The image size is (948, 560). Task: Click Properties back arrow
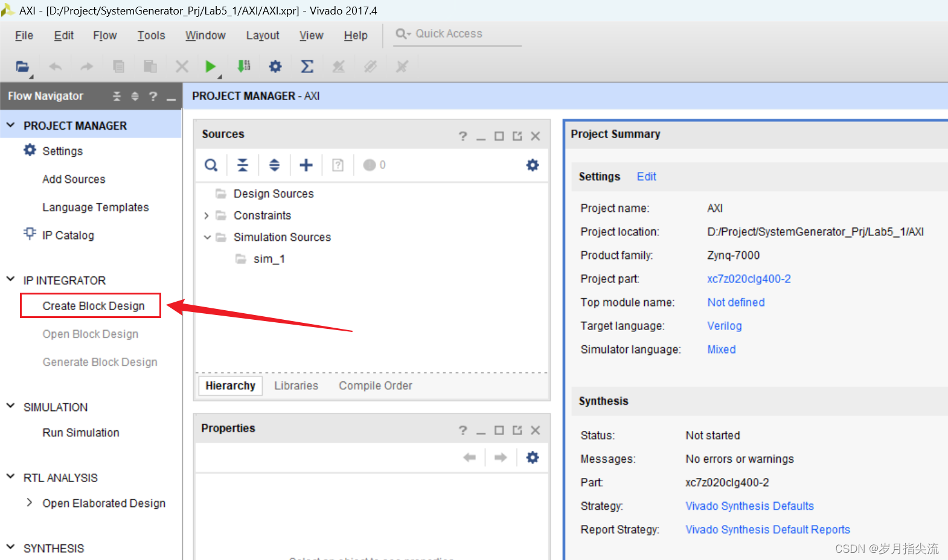[469, 457]
